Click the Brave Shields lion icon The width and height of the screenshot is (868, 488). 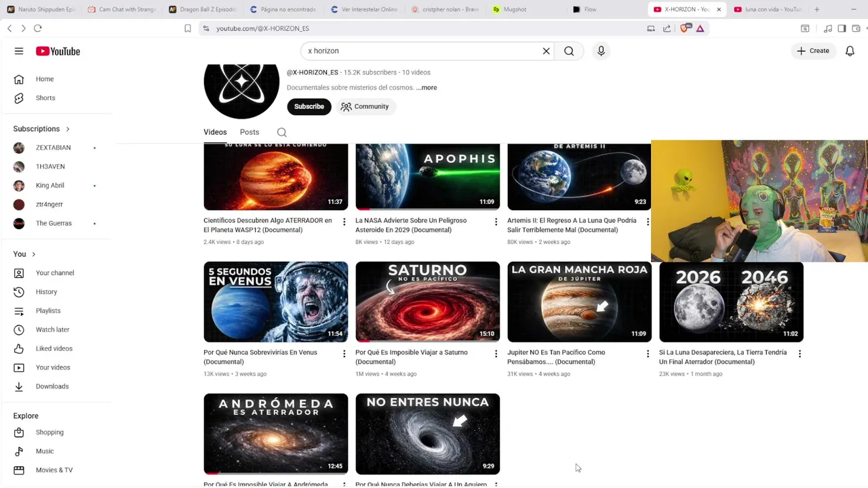(x=684, y=28)
